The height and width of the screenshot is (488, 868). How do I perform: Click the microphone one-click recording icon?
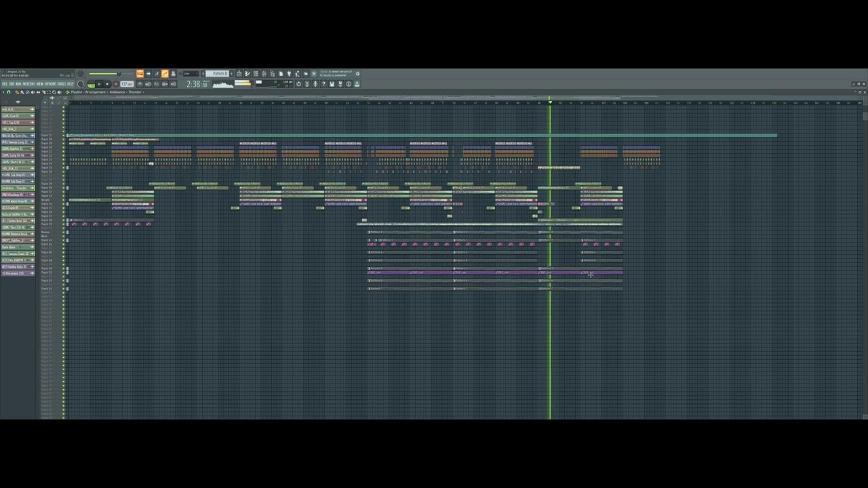coord(315,84)
